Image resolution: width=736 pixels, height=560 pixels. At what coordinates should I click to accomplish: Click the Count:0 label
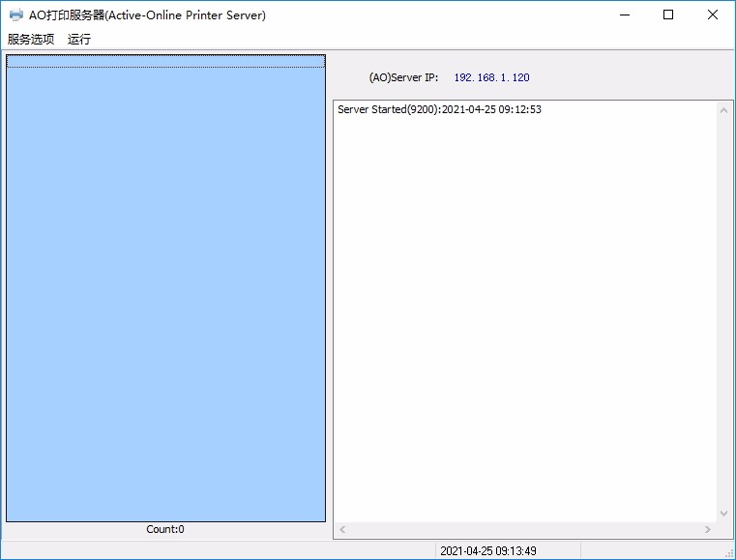click(165, 529)
